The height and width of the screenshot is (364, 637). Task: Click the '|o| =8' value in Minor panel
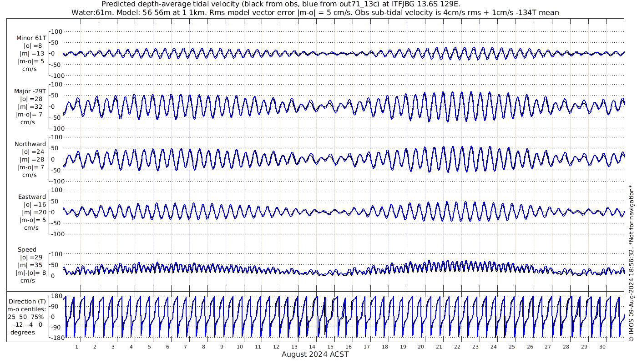pyautogui.click(x=33, y=46)
